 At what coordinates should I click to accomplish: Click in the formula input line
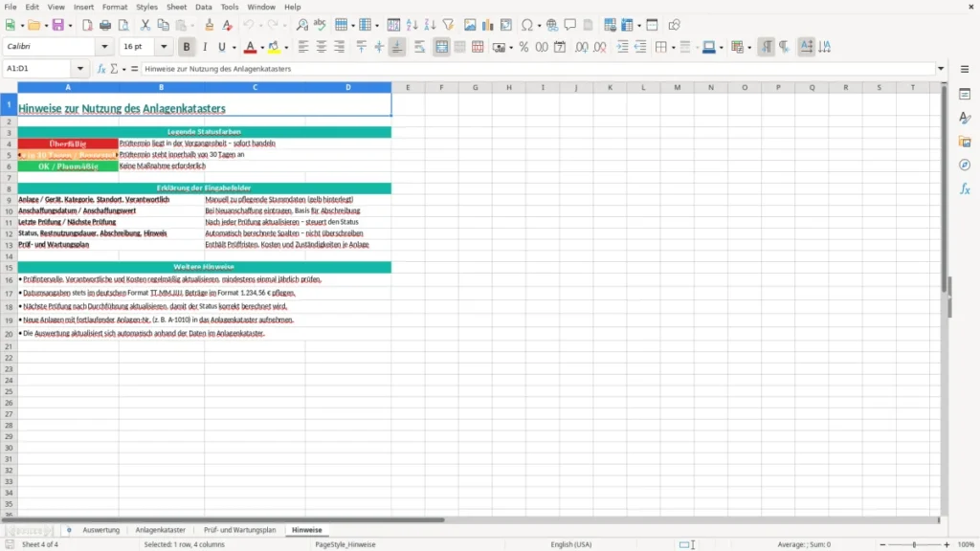(538, 69)
